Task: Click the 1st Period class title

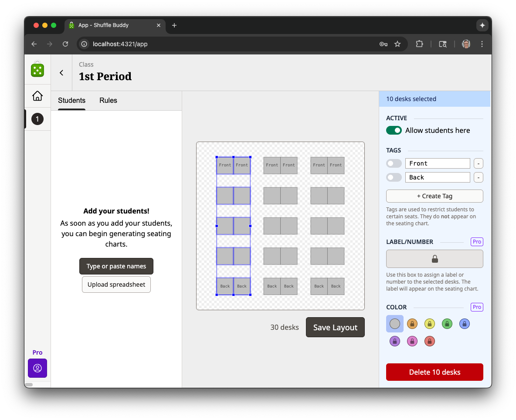Action: coord(105,76)
